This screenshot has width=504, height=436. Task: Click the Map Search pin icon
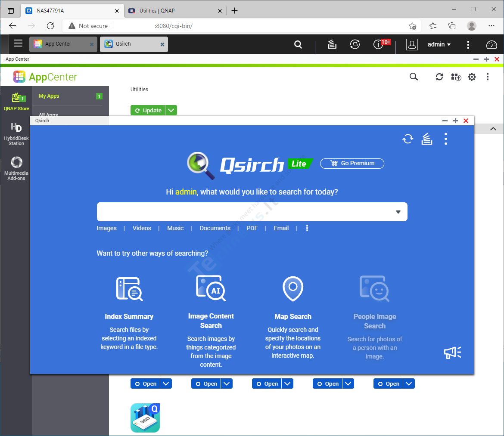click(x=293, y=289)
